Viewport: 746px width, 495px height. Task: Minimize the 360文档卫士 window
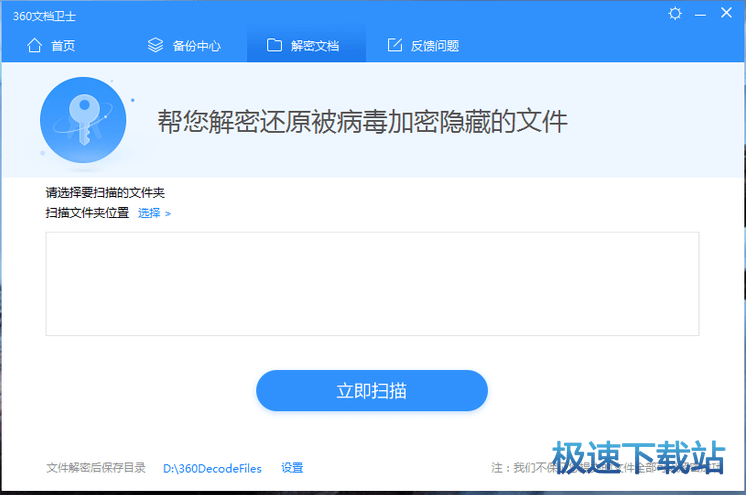click(700, 13)
